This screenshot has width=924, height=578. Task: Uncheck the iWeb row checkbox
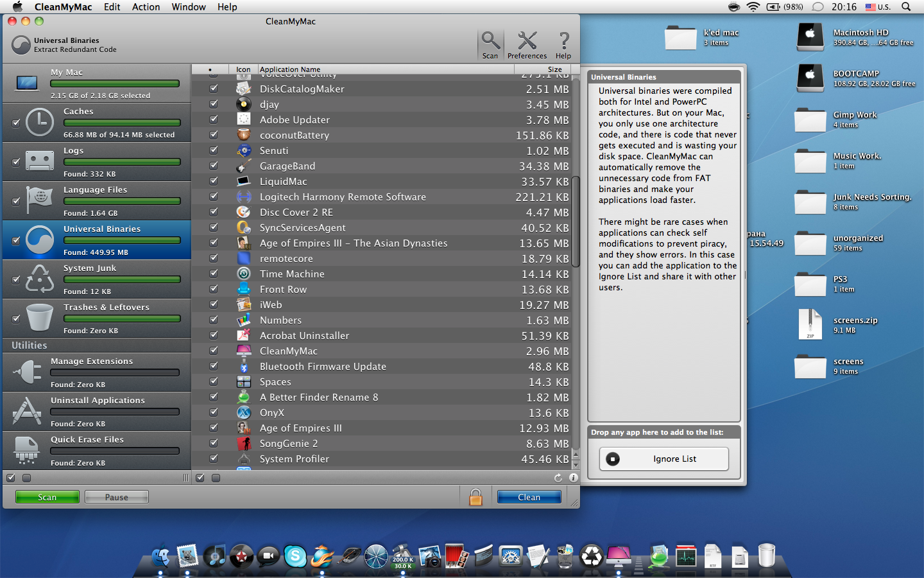click(214, 304)
